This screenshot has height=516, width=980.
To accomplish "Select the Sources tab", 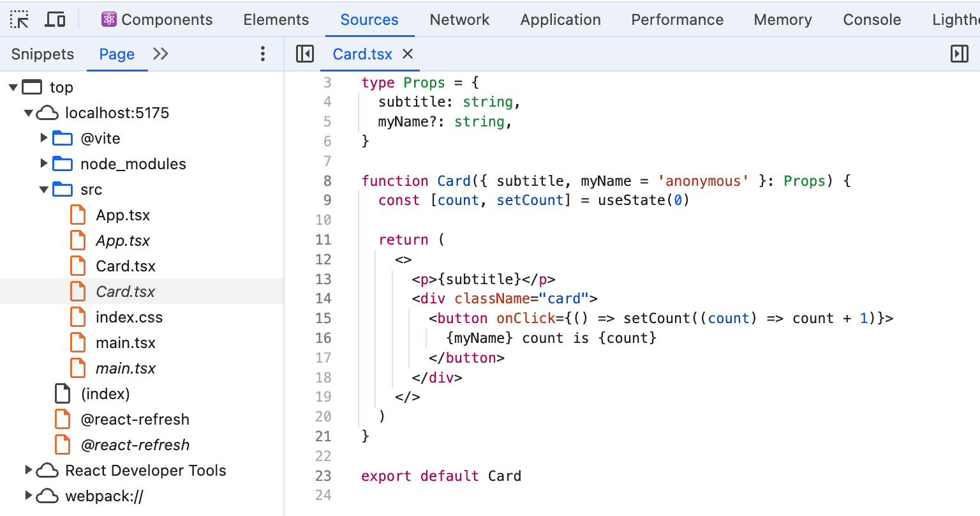I will pos(369,20).
